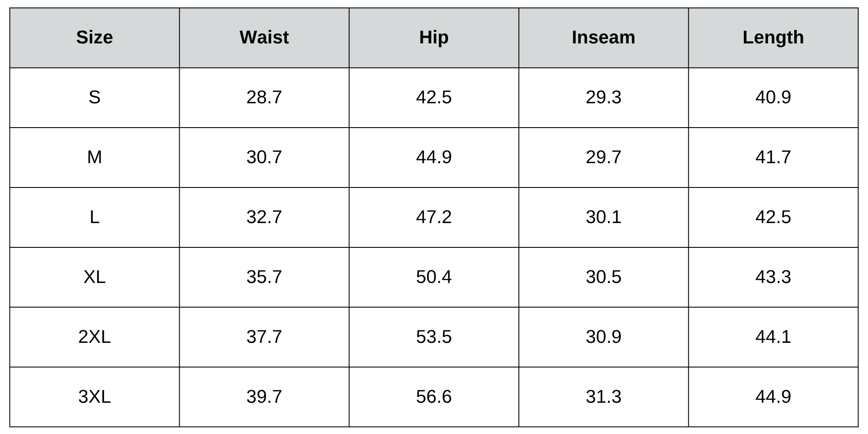
Task: Click hip value 44.9
Action: (434, 157)
